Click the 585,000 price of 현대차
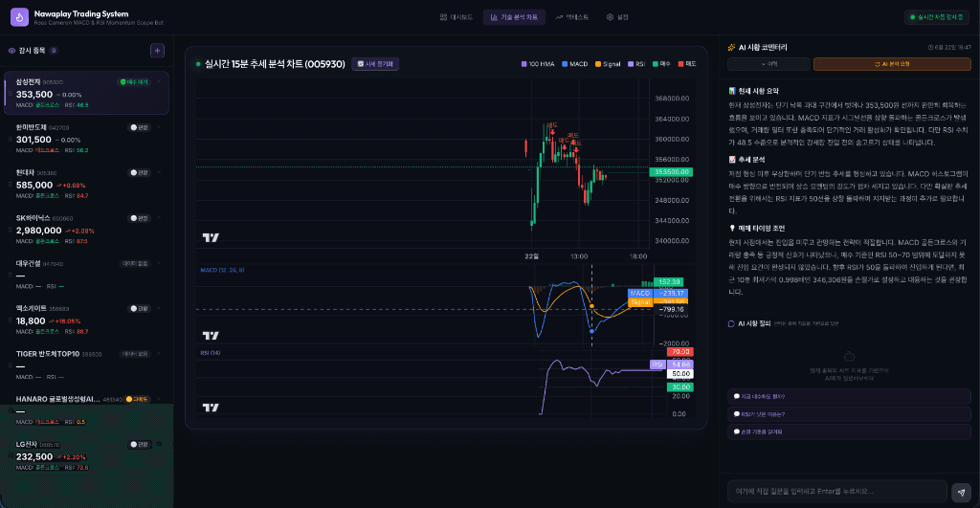 (x=34, y=185)
